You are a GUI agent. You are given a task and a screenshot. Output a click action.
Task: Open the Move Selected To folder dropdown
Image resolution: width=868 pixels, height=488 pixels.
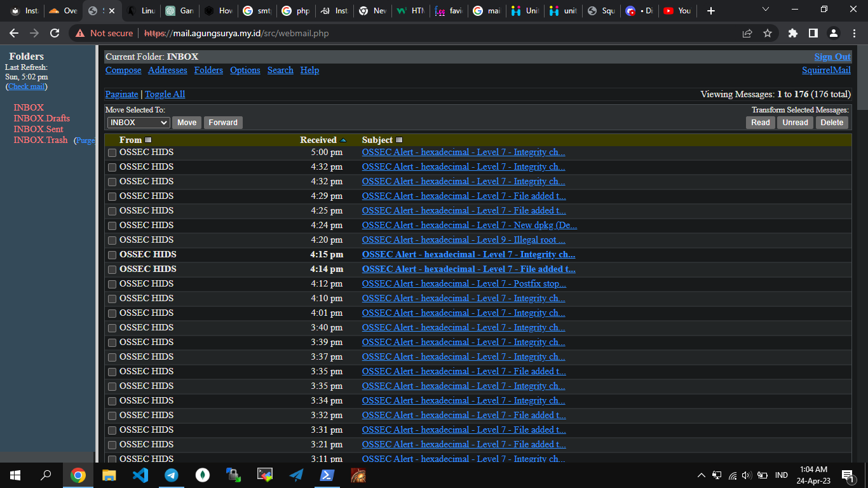(x=138, y=123)
